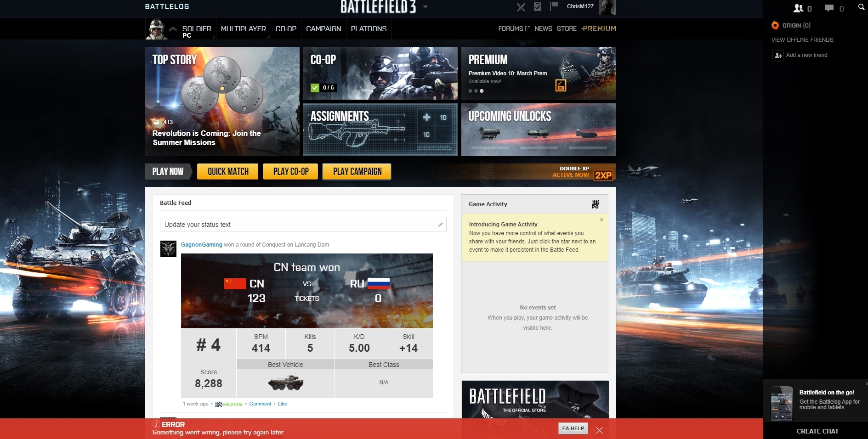Click the PLAY CAMPAIGN button
Image resolution: width=868 pixels, height=439 pixels.
357,172
